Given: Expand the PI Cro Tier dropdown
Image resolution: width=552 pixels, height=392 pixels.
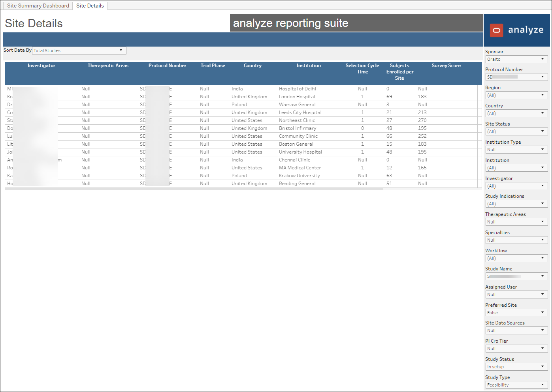Looking at the screenshot, I should (x=516, y=349).
